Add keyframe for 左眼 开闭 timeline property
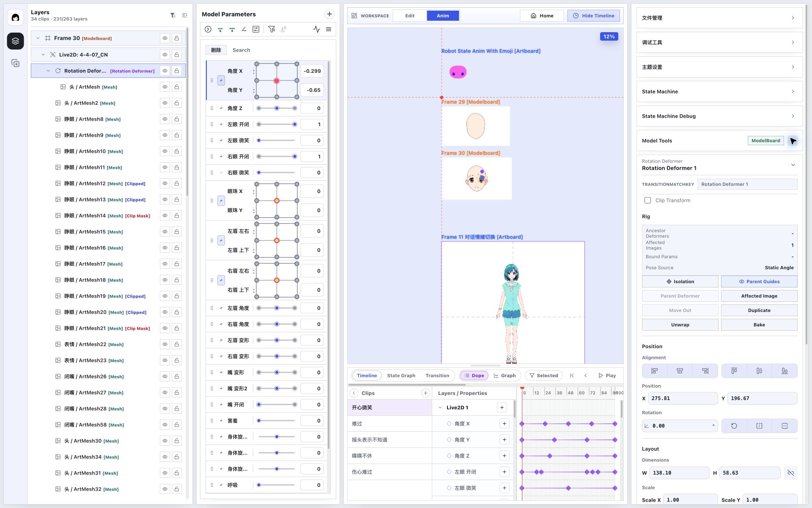 505,472
